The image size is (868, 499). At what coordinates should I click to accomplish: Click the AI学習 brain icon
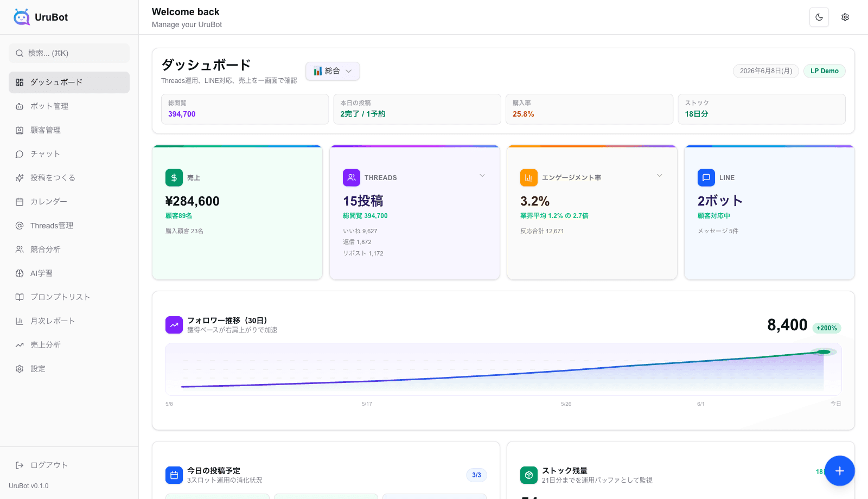click(20, 273)
